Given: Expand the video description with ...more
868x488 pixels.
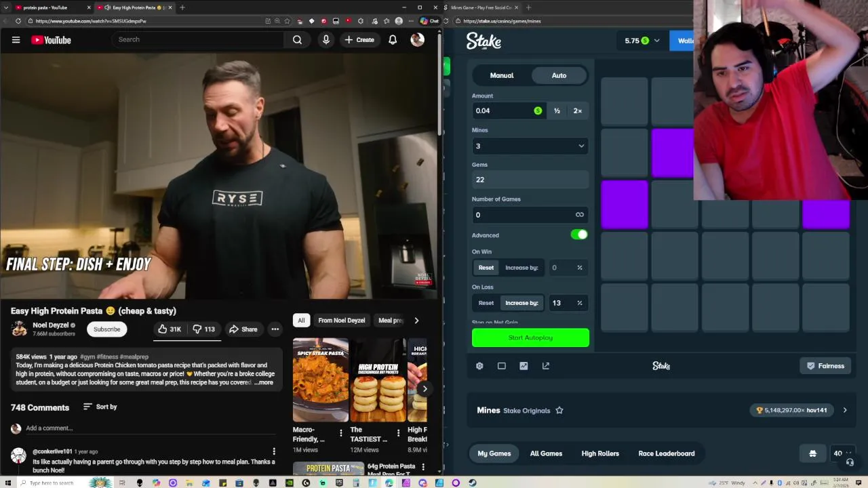Looking at the screenshot, I should (264, 382).
